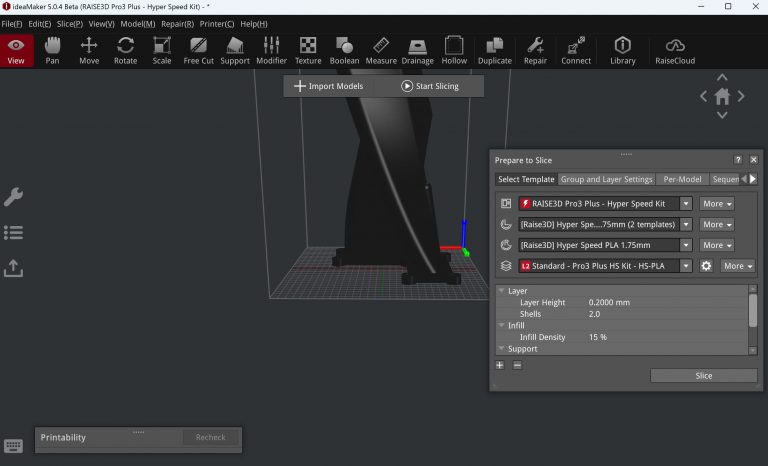This screenshot has width=768, height=466.
Task: Select the Modifier tool
Action: (271, 50)
